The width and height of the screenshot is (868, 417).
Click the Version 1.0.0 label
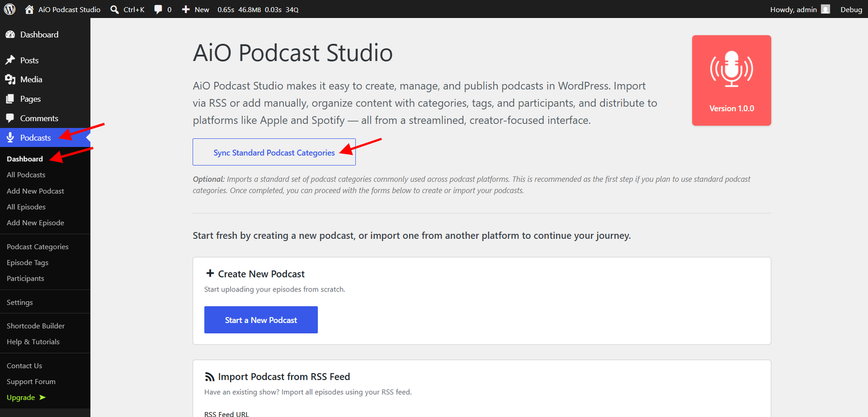732,109
